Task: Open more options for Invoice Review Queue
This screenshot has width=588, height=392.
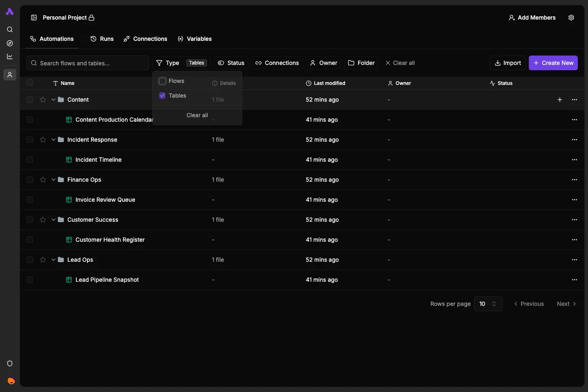Action: pos(575,200)
